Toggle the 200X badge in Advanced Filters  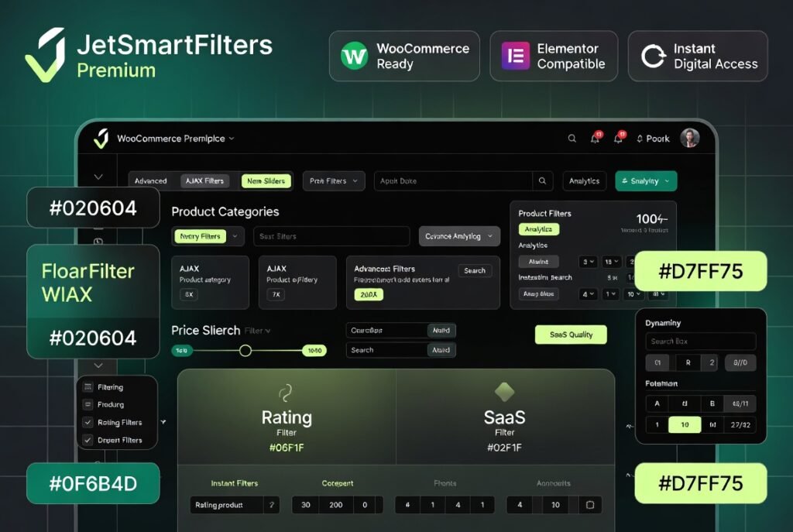(369, 294)
